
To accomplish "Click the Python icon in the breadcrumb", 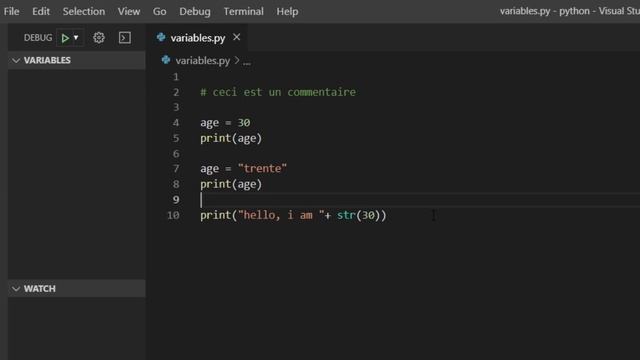I will [166, 60].
